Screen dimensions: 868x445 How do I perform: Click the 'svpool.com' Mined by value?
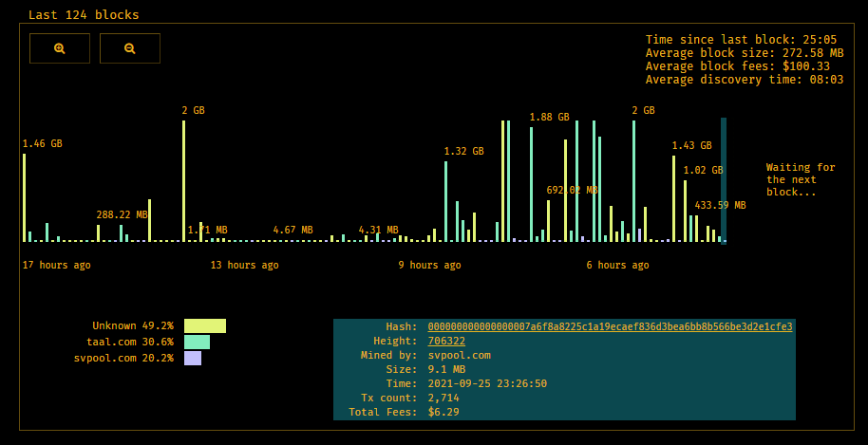click(x=460, y=356)
